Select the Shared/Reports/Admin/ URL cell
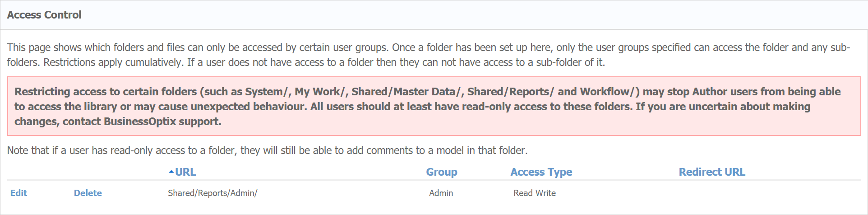Screen dimensions: 868x215 pos(212,193)
